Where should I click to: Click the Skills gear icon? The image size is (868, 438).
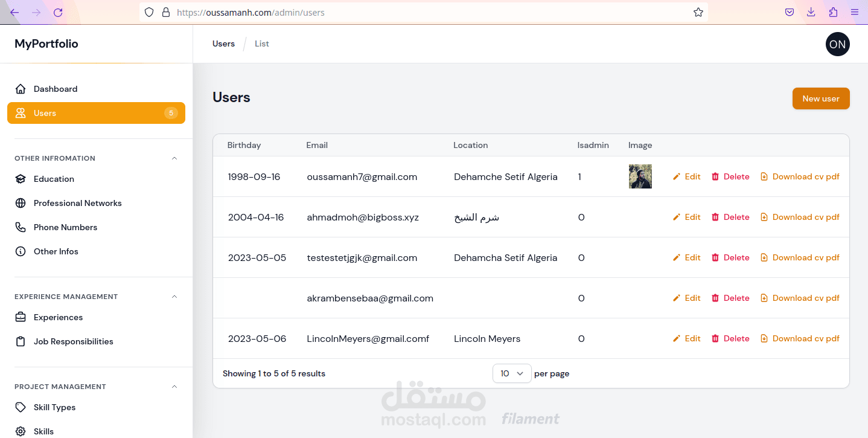[21, 431]
